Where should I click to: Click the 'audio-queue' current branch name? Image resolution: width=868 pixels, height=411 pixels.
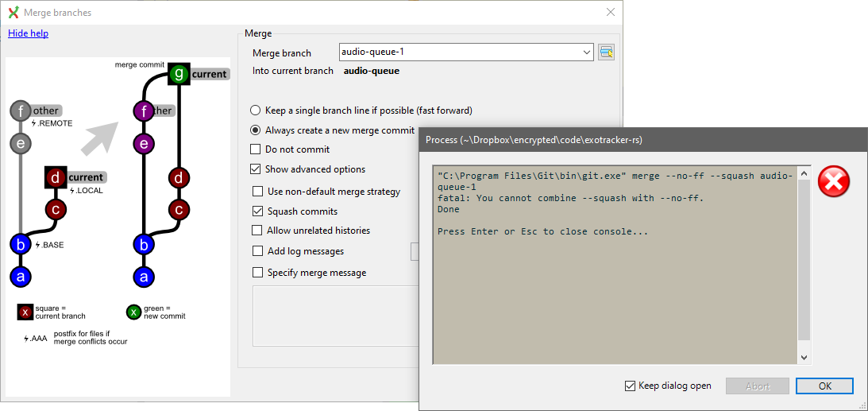(372, 71)
